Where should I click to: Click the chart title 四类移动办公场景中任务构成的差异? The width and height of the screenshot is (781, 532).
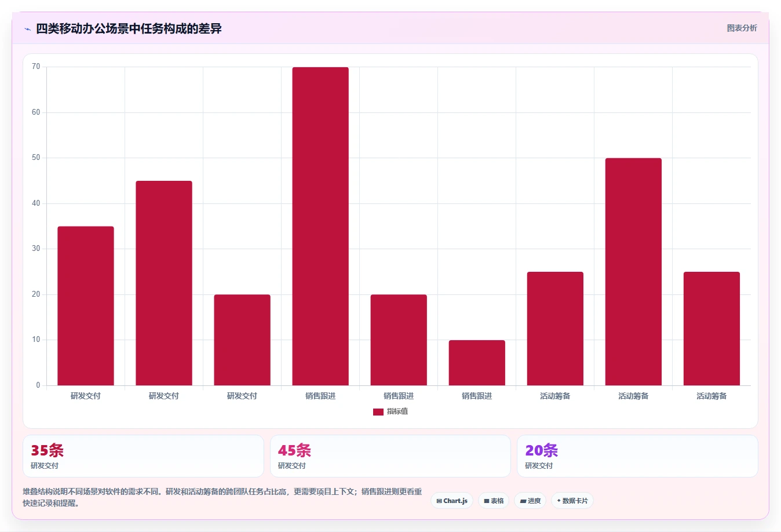(129, 28)
